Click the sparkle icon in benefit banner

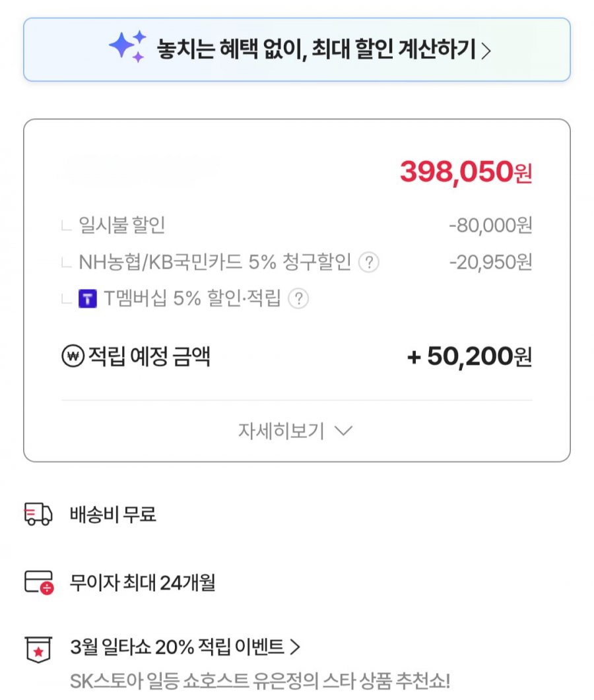pos(127,48)
